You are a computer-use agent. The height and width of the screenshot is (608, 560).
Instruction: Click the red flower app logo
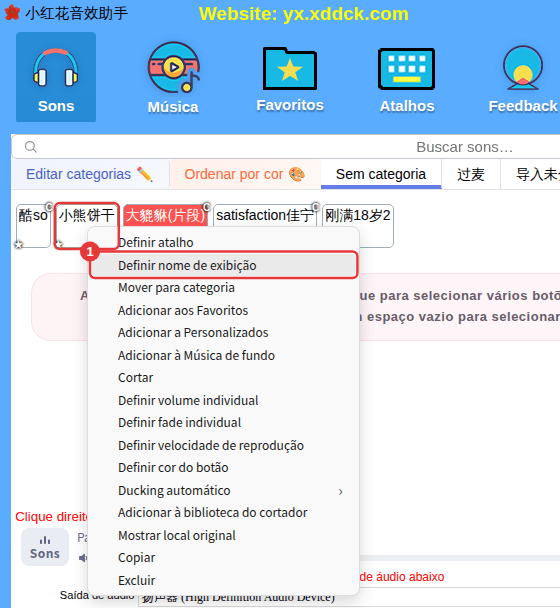pos(12,13)
